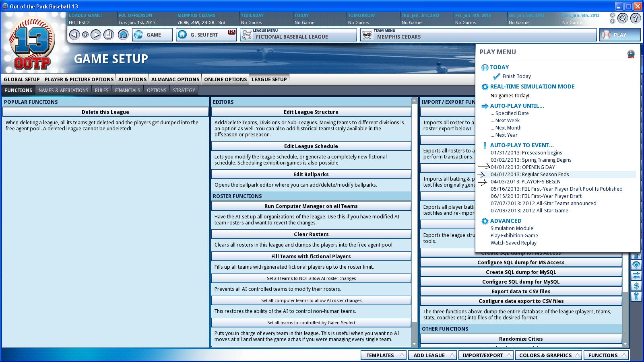Open the wrench settings sidebar icon
Screen dimensions: 644x362
(636, 296)
